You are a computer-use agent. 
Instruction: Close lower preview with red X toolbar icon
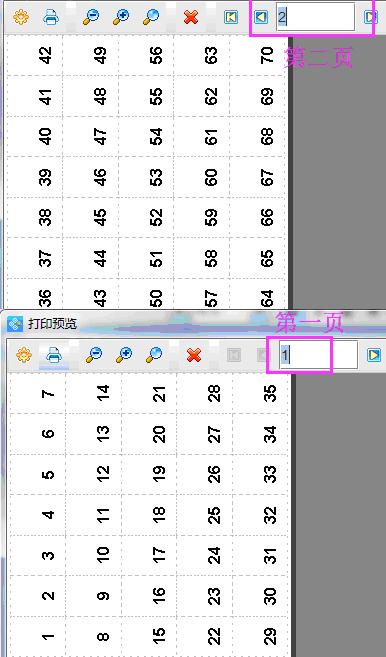(x=194, y=355)
